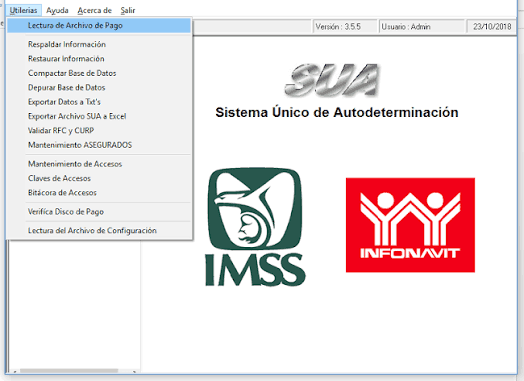
Task: Click the IMSS logo
Action: [255, 227]
